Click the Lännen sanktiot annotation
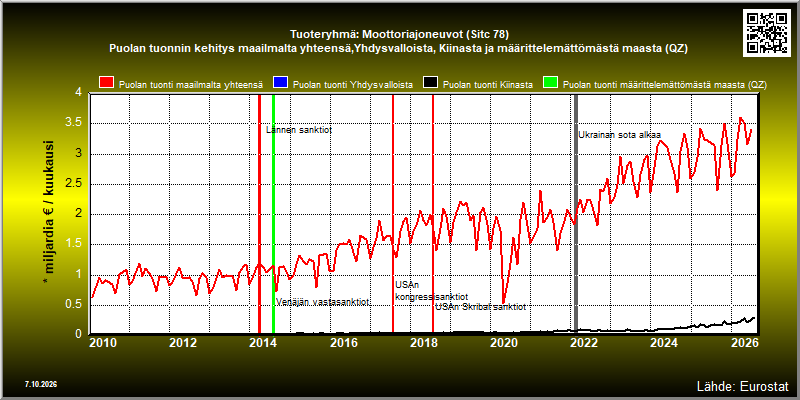The width and height of the screenshot is (800, 400). (299, 130)
